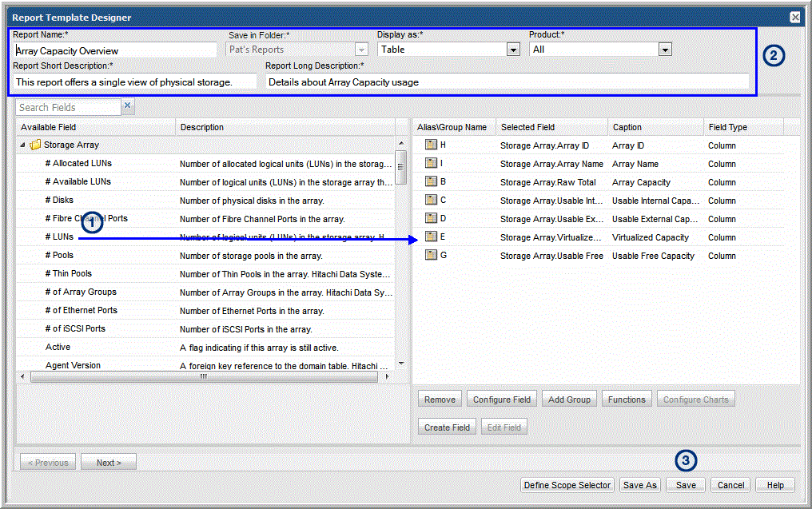
Task: Save the report template
Action: pyautogui.click(x=686, y=485)
